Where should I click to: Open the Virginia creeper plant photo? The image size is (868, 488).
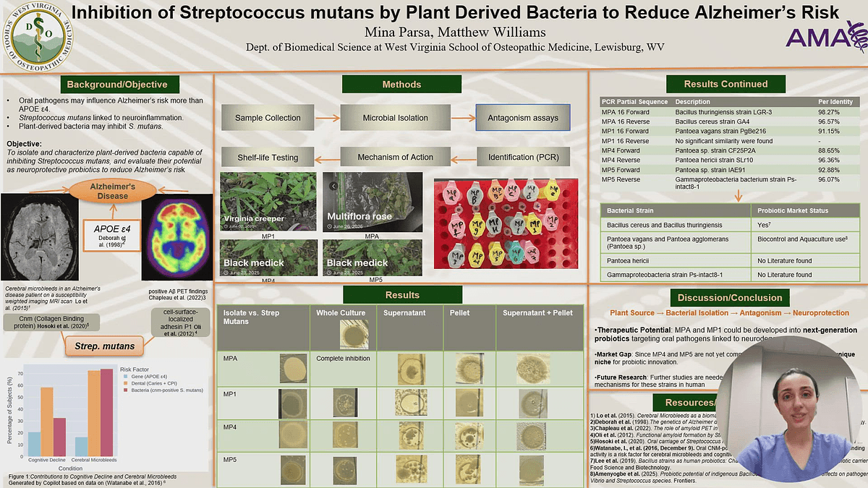coord(268,202)
